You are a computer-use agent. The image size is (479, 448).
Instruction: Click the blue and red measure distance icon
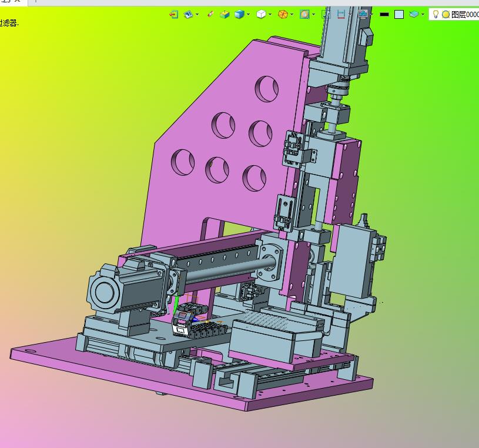[341, 14]
